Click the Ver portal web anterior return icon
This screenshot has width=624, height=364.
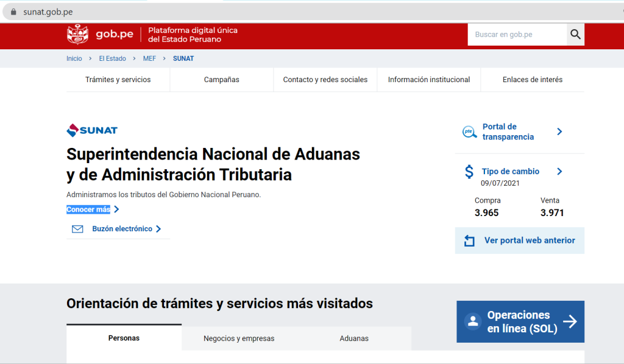469,241
